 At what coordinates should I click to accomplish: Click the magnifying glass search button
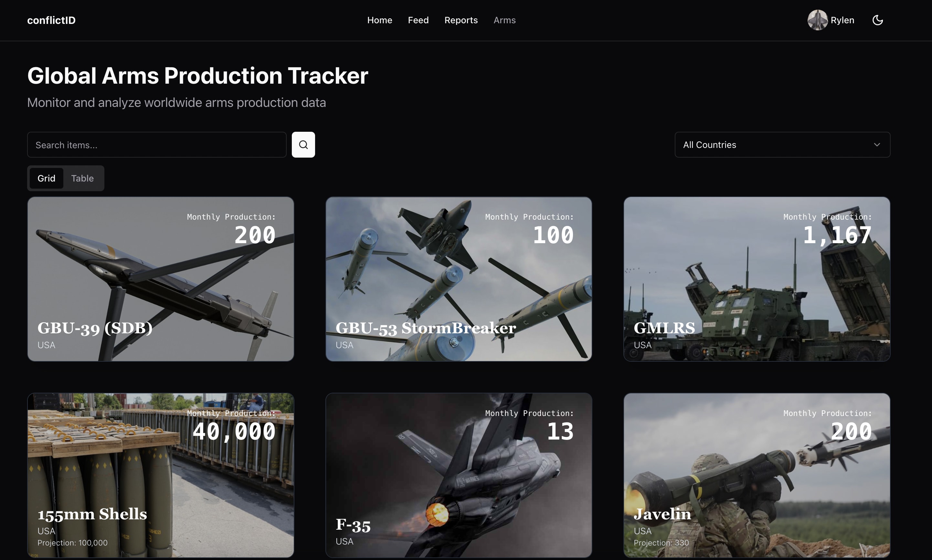[303, 145]
